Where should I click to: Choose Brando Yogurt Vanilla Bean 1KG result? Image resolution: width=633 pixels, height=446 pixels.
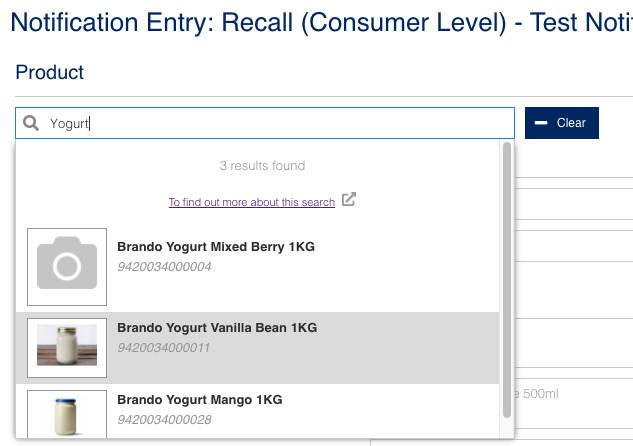coord(258,348)
